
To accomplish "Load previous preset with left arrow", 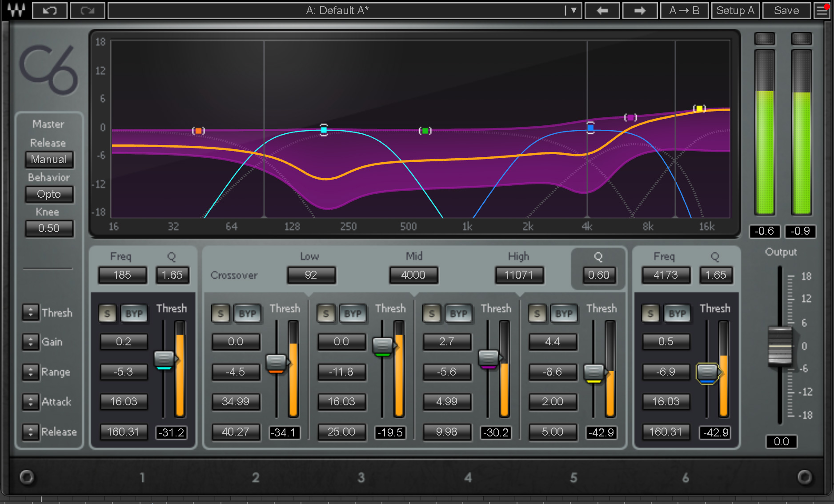I will pyautogui.click(x=602, y=10).
